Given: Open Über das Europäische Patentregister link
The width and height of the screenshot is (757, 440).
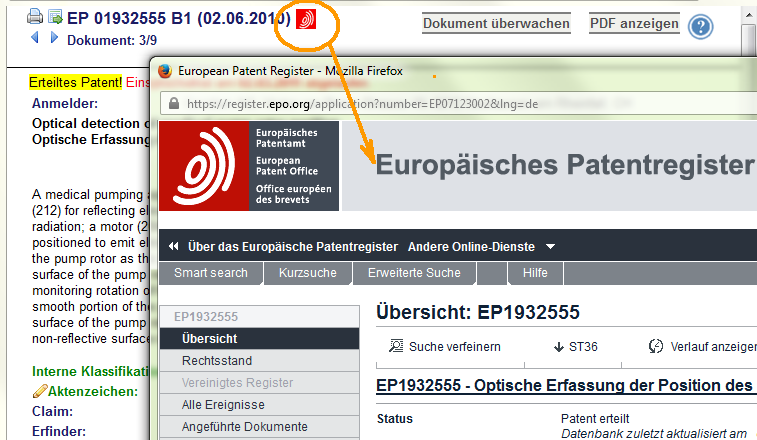Looking at the screenshot, I should pos(293,247).
